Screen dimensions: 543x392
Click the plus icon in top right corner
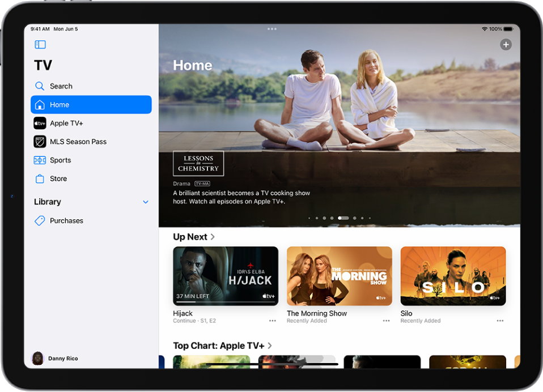[506, 44]
